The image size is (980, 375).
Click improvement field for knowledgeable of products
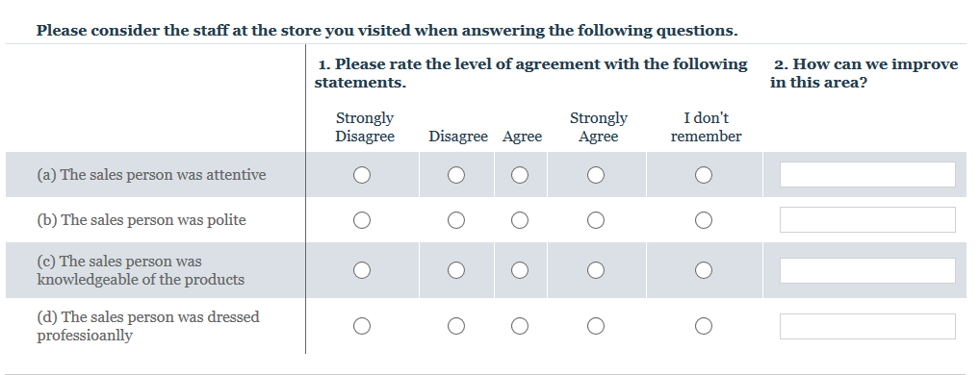[867, 271]
